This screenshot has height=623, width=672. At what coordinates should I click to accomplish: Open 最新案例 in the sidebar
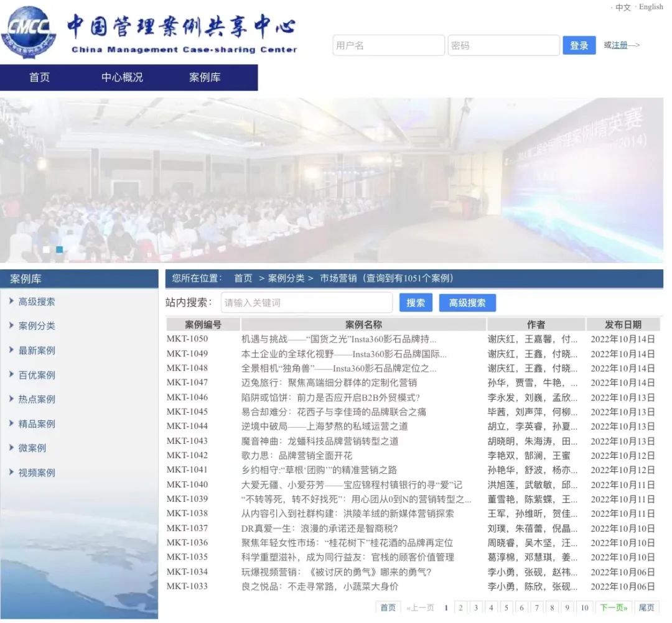[x=37, y=351]
